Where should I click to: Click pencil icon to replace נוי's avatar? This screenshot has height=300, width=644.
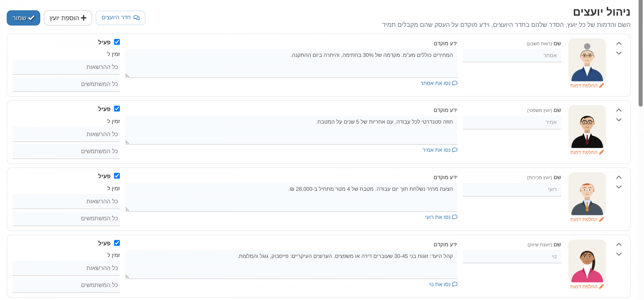pyautogui.click(x=601, y=287)
